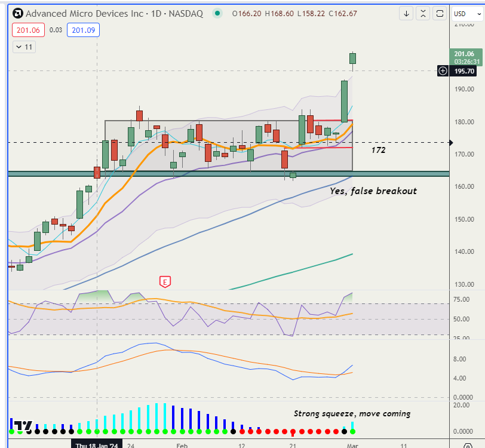Click the maximize chart pane icon
The height and width of the screenshot is (448, 485).
(x=440, y=14)
